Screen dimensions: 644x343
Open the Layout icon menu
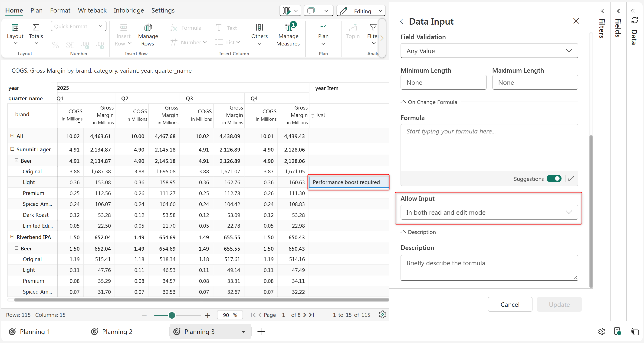point(15,27)
